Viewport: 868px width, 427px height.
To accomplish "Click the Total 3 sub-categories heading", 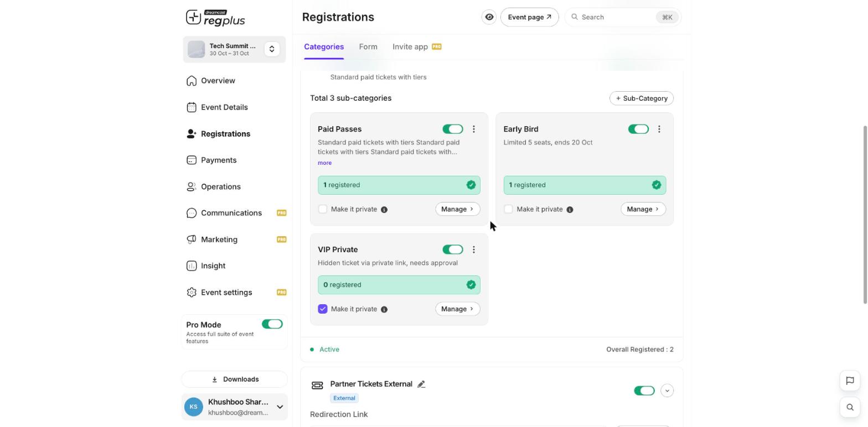I will (x=351, y=98).
